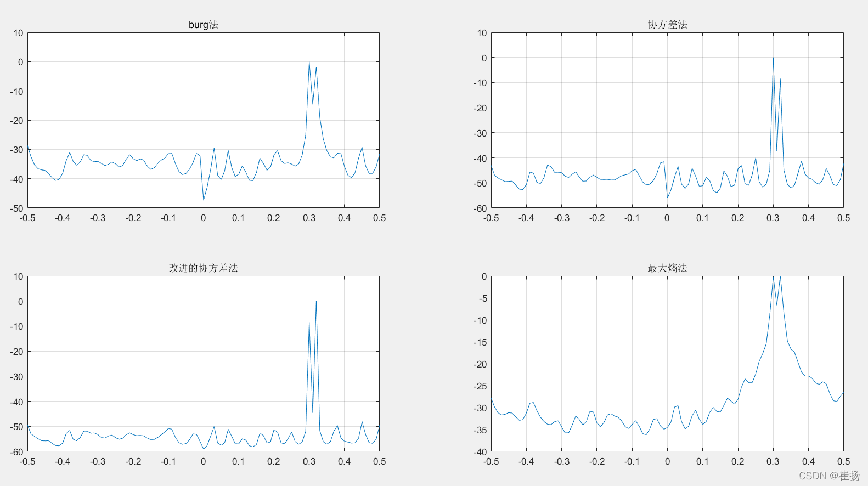This screenshot has height=486, width=868.
Task: Click the 0.1 x-axis tick of 最大熵法 plot
Action: (702, 462)
